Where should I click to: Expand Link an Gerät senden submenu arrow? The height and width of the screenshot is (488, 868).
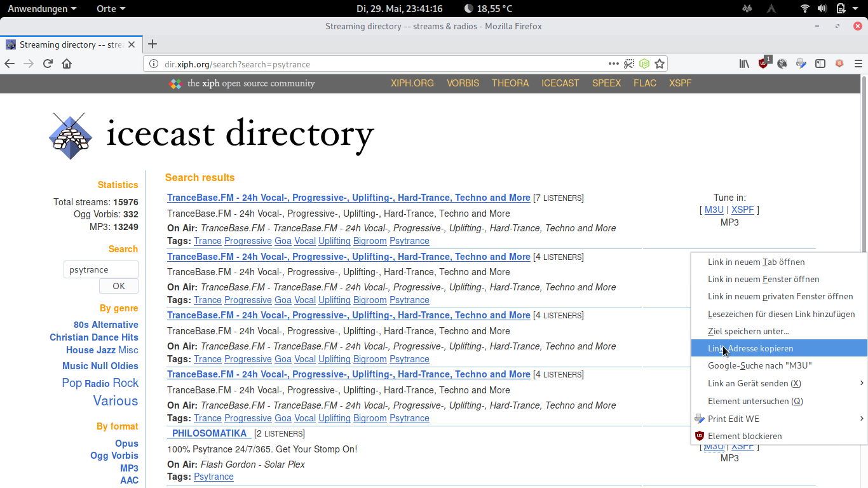coord(862,383)
